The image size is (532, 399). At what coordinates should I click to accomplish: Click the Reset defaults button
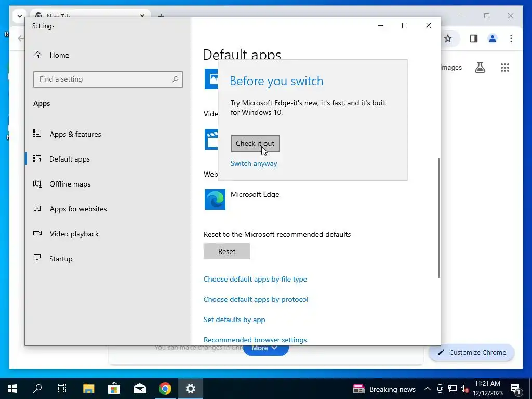point(227,251)
